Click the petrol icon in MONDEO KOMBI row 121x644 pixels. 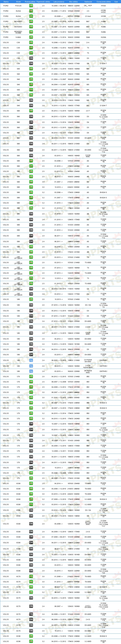(31, 32)
